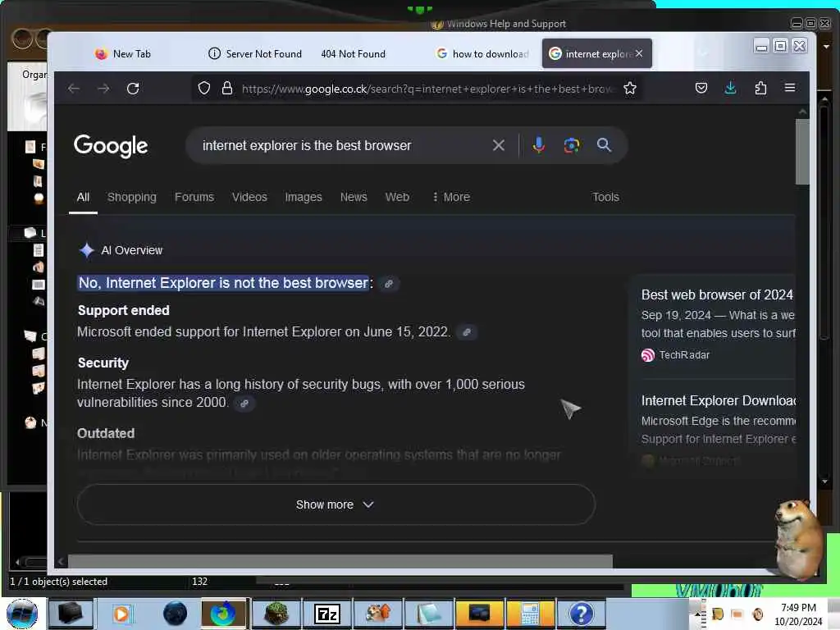Open the More search filters dropdown
The image size is (840, 630).
451,197
